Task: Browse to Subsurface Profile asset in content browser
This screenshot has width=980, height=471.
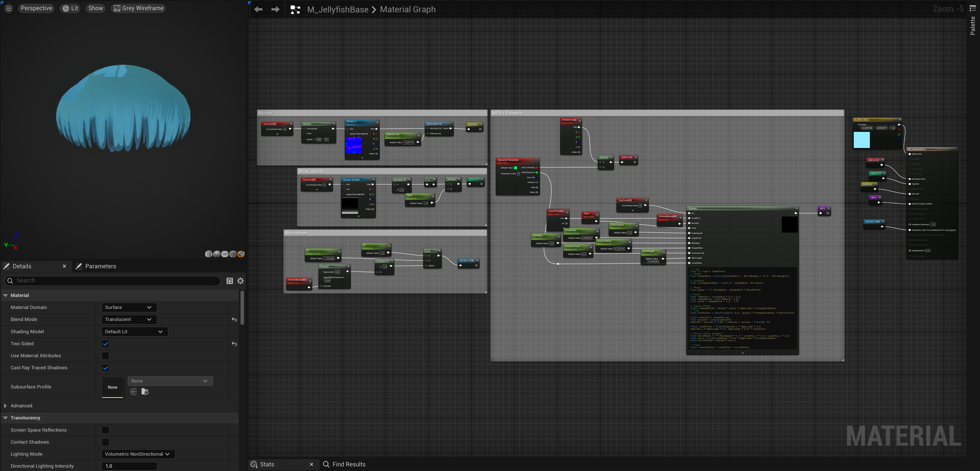Action: coord(145,392)
